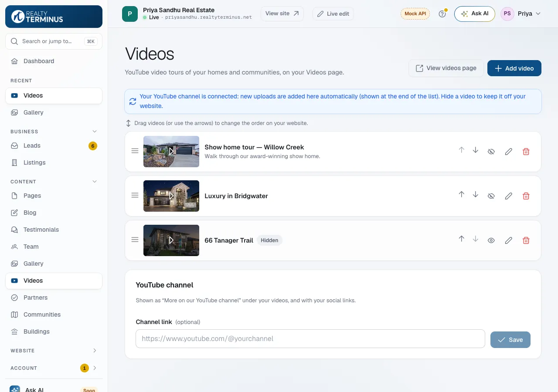Click the Account notification badge 1

click(85, 368)
